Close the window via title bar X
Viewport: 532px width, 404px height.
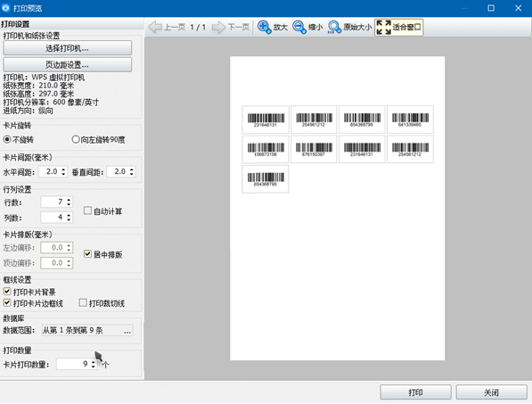[x=518, y=8]
